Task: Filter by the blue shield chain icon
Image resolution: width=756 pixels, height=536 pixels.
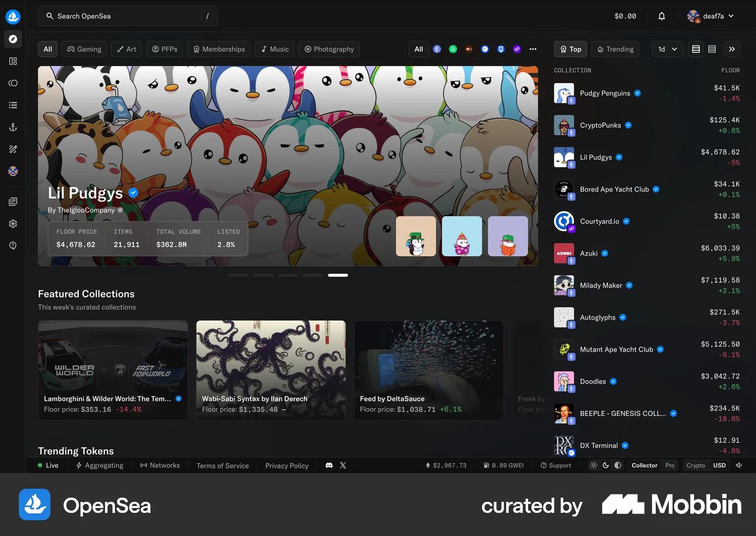Action: [x=501, y=49]
